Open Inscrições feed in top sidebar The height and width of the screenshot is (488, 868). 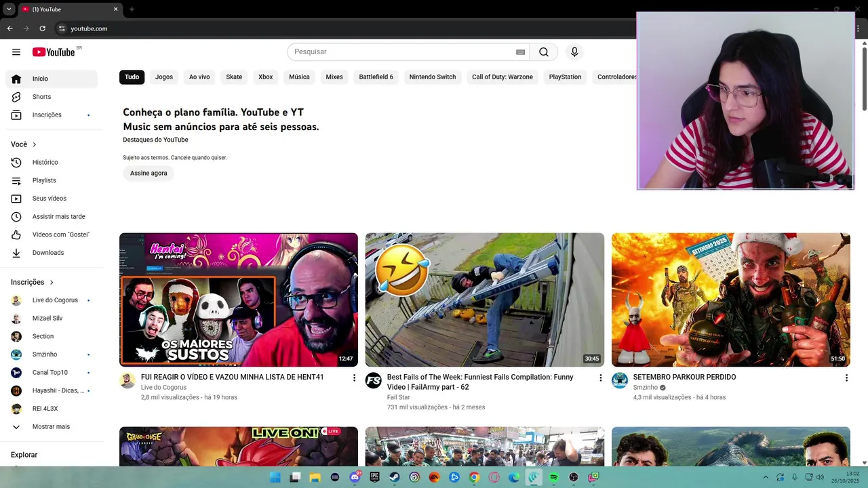click(x=52, y=115)
